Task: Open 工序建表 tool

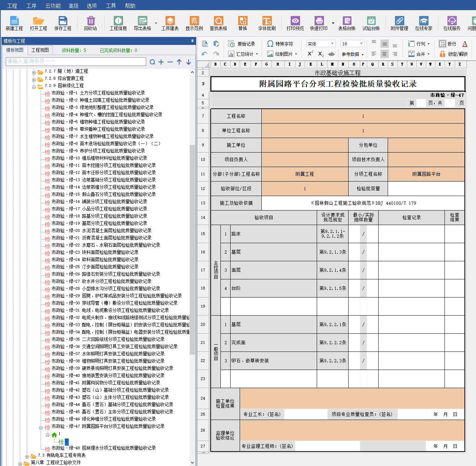Action: point(170,23)
